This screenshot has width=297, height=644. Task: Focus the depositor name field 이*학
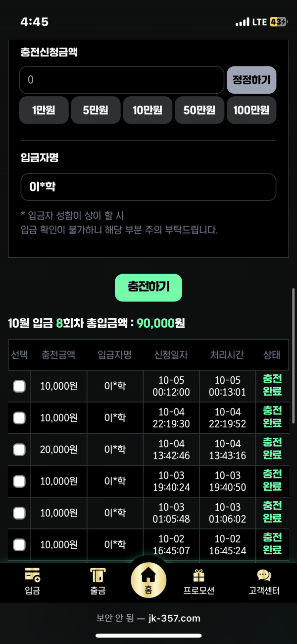tap(148, 187)
